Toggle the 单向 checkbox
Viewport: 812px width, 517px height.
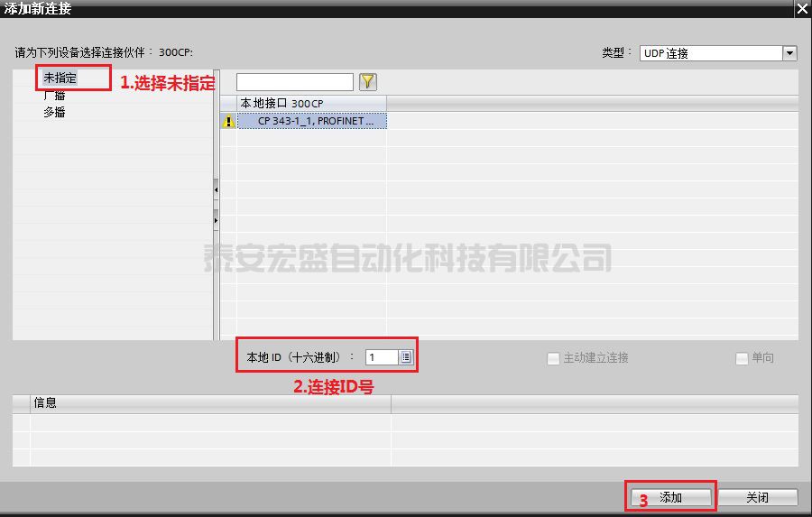pos(742,358)
